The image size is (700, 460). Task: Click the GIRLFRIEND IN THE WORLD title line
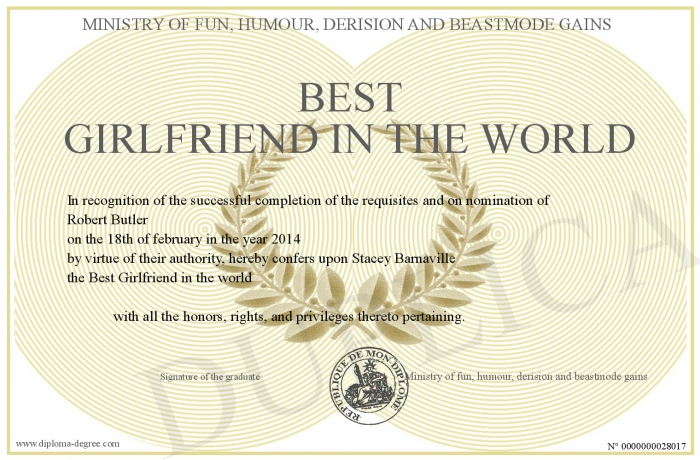click(x=349, y=139)
